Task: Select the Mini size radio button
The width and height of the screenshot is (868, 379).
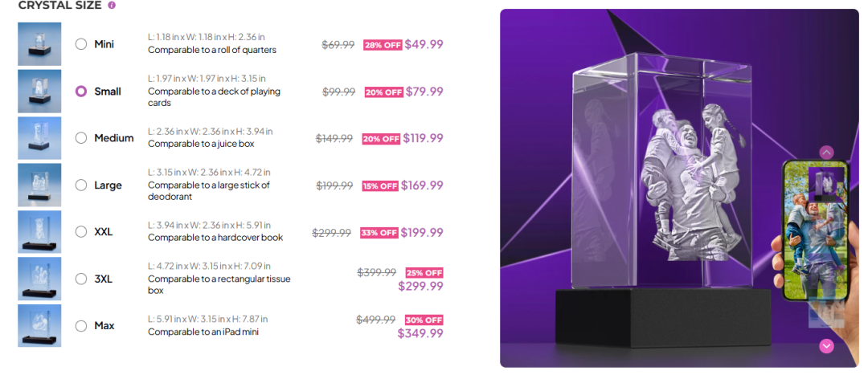Action: (x=81, y=44)
